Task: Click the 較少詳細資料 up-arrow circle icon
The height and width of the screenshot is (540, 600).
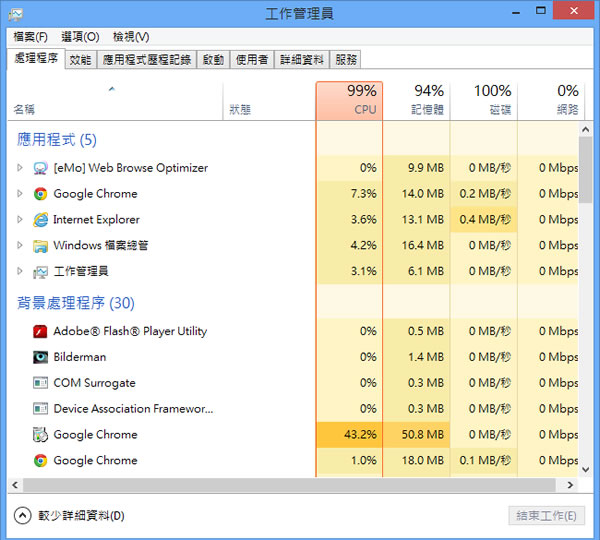Action: pos(23,516)
